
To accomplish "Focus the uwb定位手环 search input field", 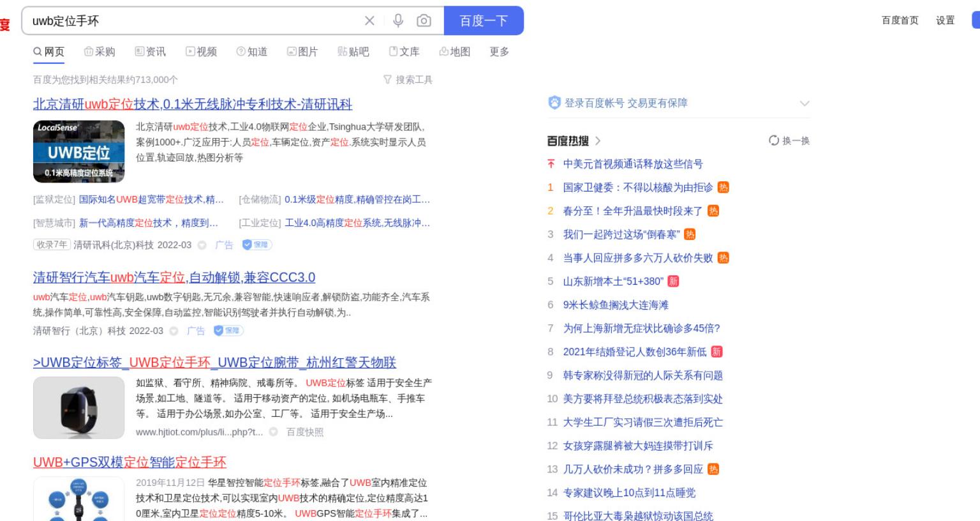I will 191,21.
